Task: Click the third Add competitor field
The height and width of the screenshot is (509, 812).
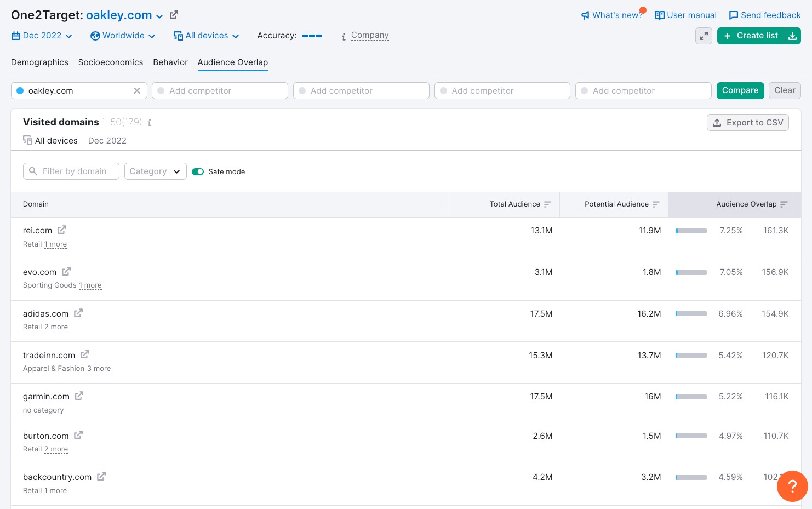Action: (x=502, y=90)
